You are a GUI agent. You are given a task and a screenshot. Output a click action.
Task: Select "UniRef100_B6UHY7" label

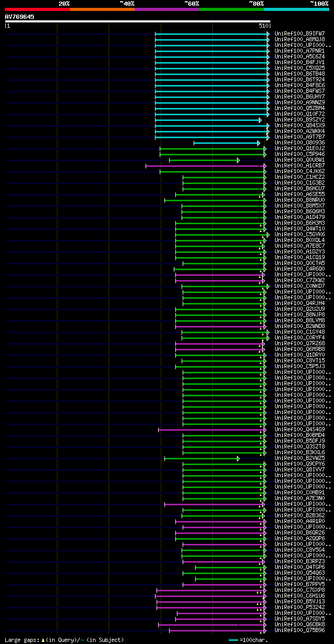point(300,97)
